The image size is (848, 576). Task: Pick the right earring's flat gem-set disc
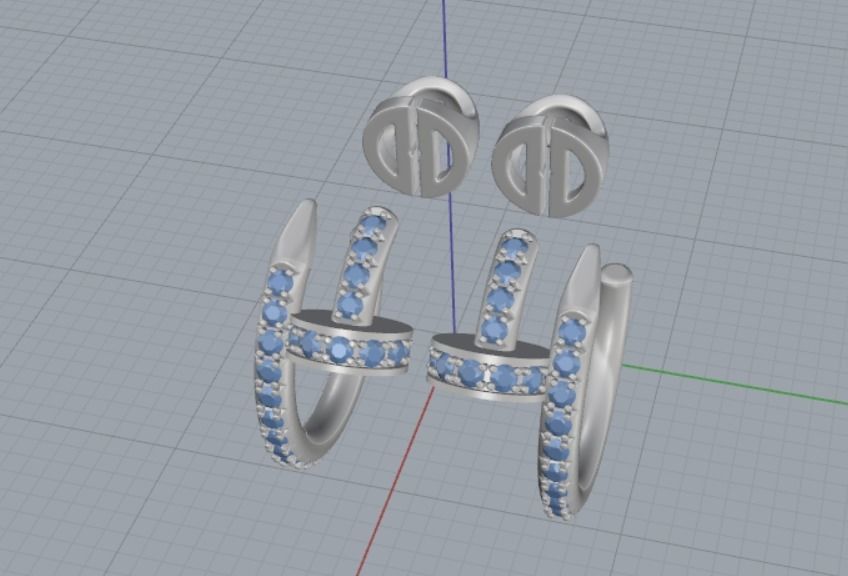pyautogui.click(x=491, y=369)
